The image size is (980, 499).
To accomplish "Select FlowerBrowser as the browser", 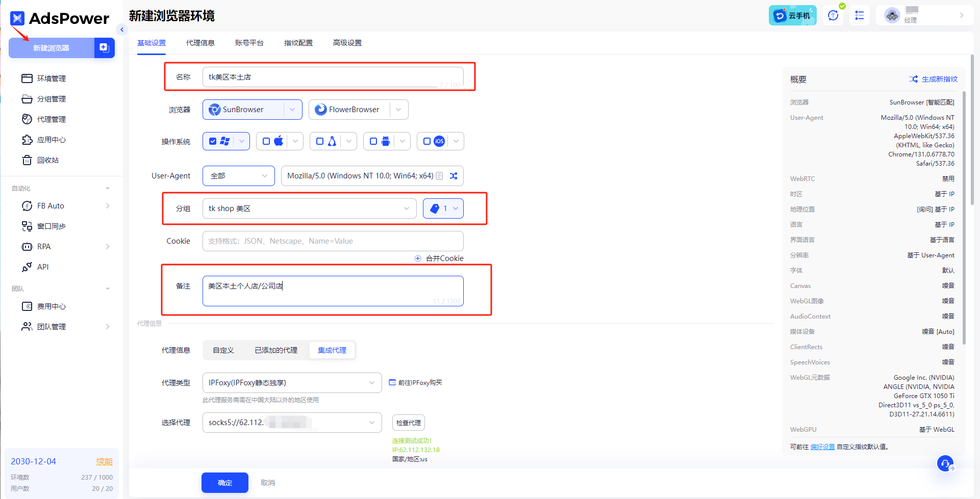I will point(349,110).
